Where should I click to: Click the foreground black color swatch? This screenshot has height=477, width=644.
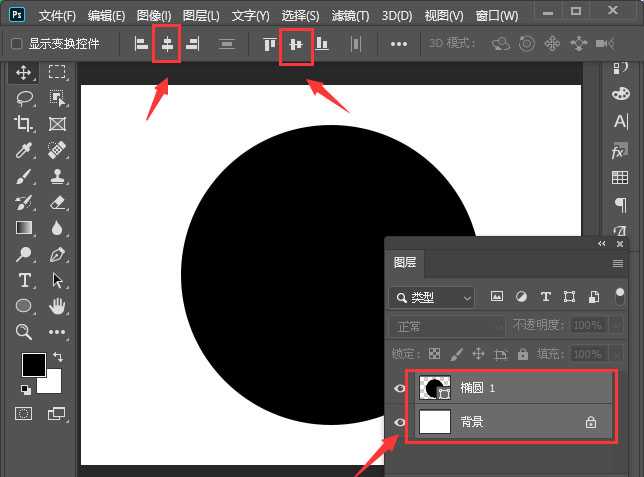point(33,365)
